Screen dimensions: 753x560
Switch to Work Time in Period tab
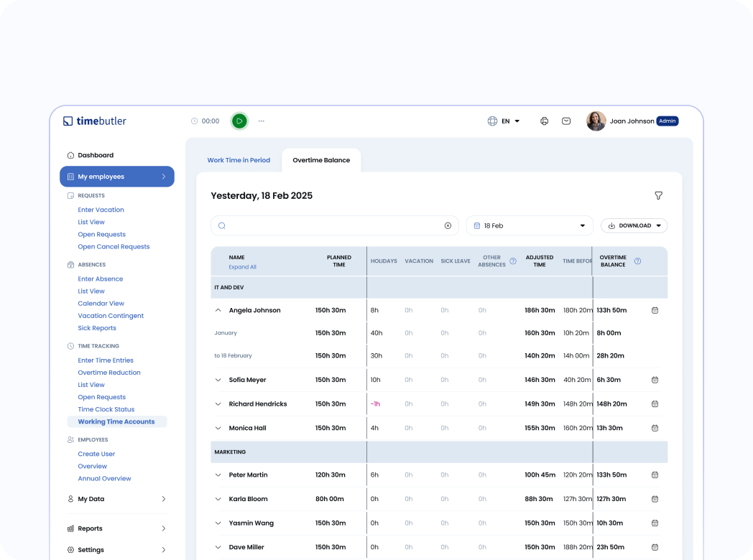(239, 160)
